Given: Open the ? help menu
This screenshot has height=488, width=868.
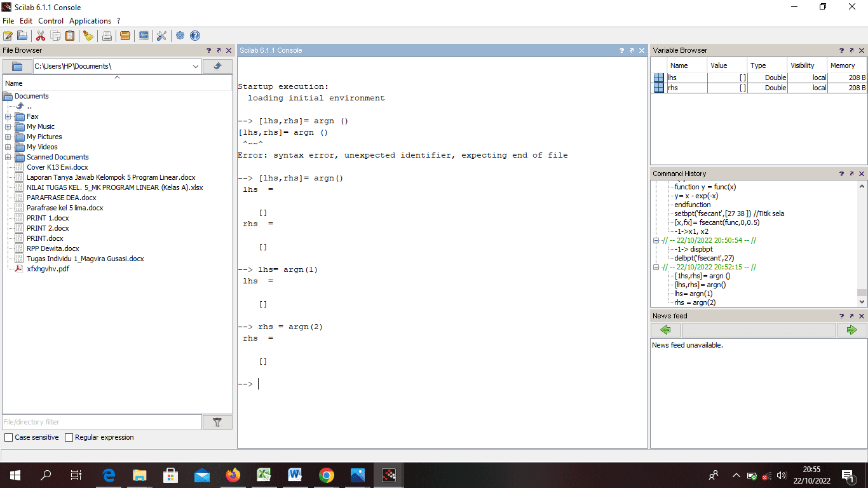Looking at the screenshot, I should point(119,21).
